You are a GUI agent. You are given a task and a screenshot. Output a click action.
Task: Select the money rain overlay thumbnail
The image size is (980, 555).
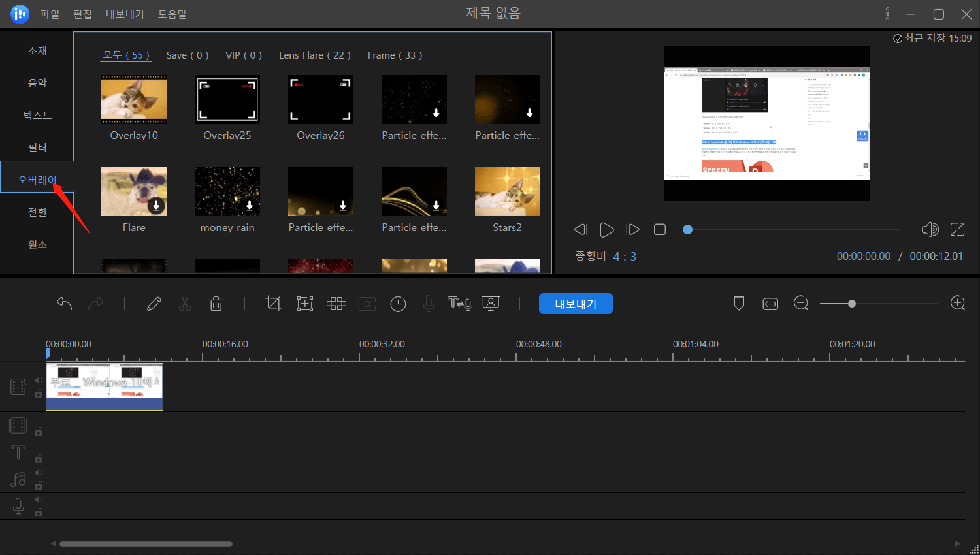coord(227,192)
